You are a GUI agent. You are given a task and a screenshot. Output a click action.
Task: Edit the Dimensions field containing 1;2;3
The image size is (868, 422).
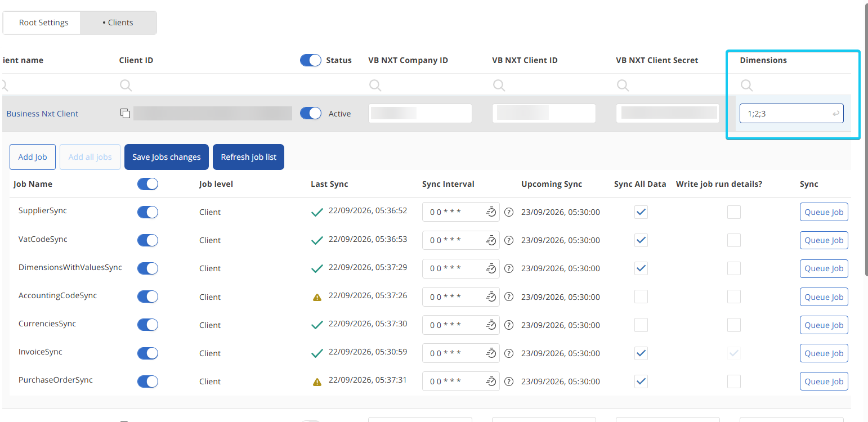click(x=791, y=114)
